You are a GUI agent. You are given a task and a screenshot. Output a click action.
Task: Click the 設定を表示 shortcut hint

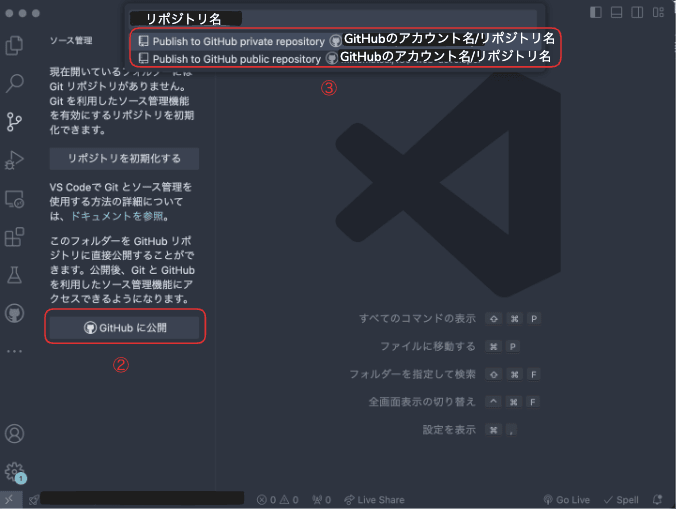click(x=449, y=430)
